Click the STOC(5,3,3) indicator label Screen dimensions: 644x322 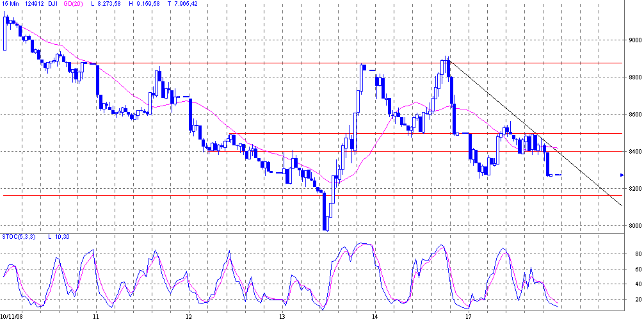[x=18, y=237]
